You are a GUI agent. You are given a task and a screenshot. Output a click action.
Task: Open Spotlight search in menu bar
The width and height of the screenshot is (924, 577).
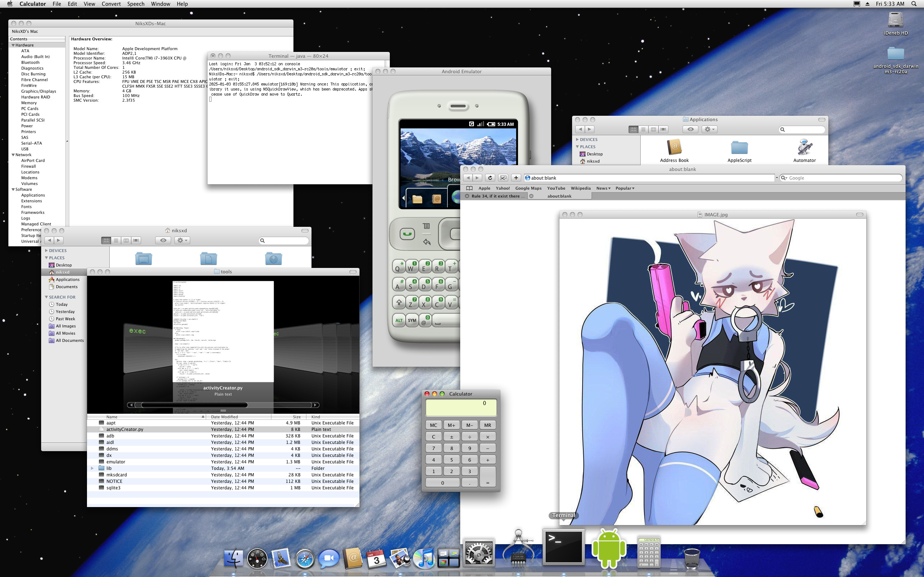tap(914, 4)
